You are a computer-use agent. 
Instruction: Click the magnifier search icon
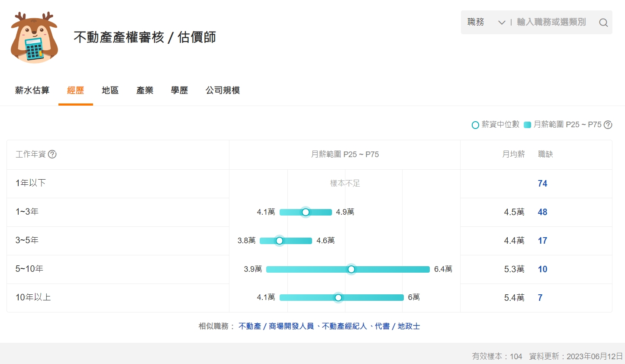click(603, 23)
